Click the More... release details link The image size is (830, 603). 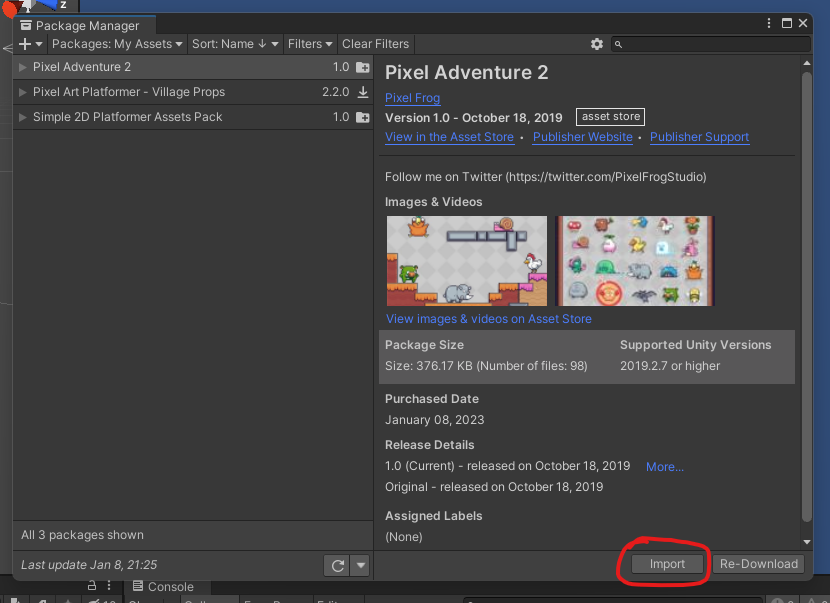664,466
